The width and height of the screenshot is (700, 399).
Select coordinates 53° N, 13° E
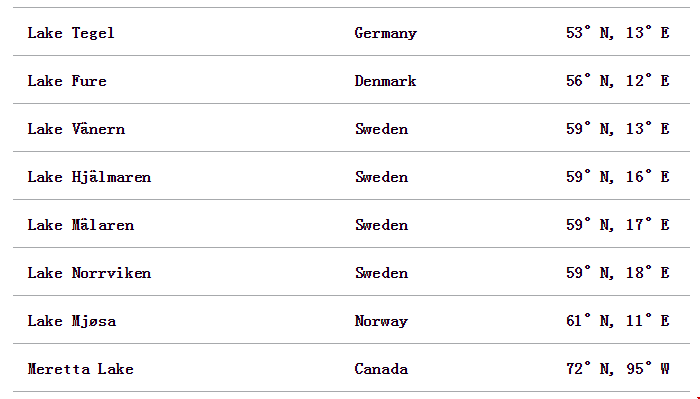point(617,33)
